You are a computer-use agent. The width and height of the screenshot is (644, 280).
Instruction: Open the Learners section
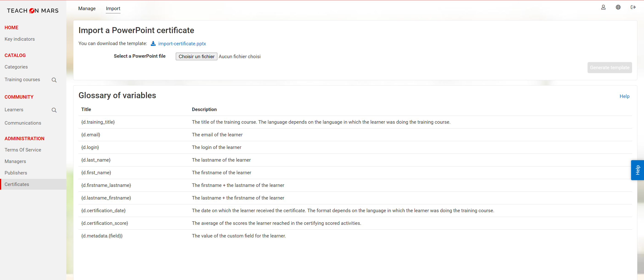[x=14, y=110]
